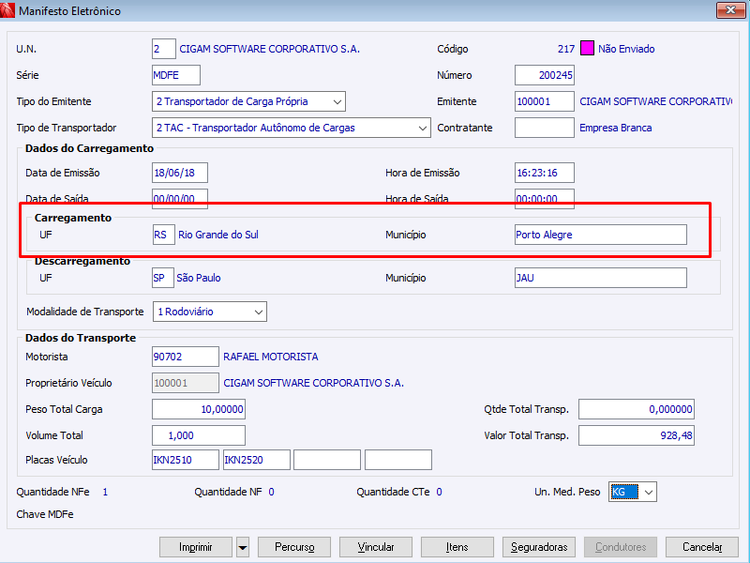Click the Chave MDFe label
Viewport: 750px width, 563px height.
coord(45,515)
